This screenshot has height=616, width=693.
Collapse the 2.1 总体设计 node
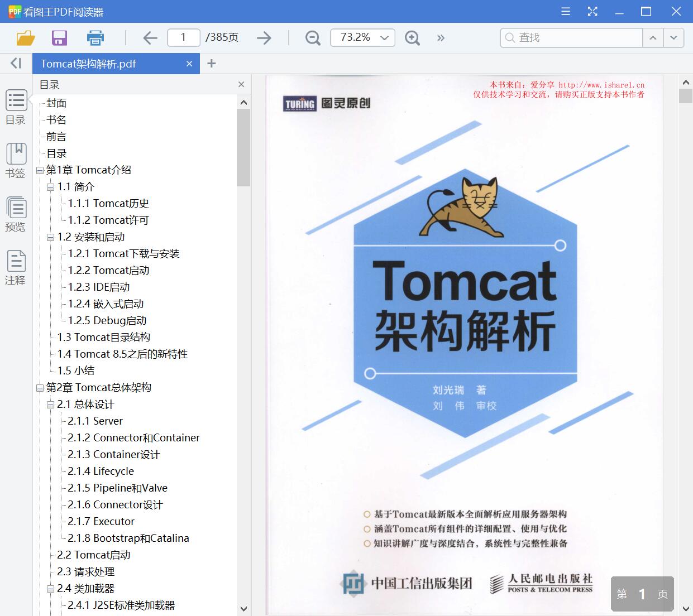pos(50,405)
